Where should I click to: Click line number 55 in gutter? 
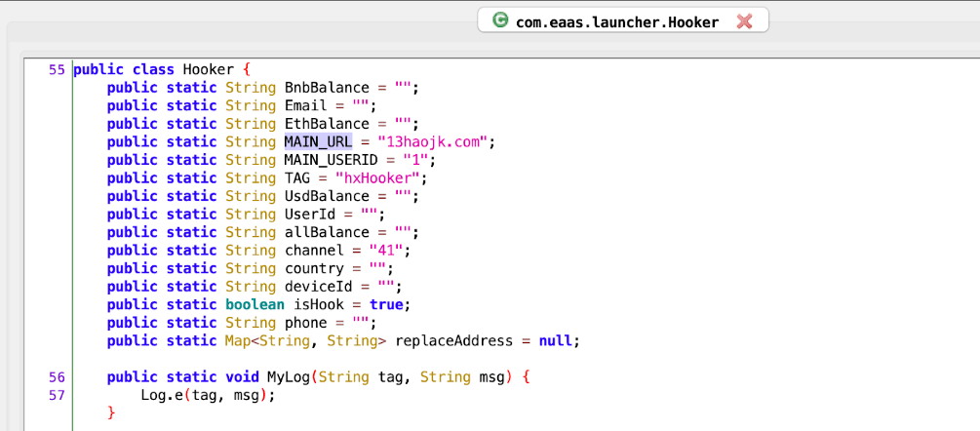pyautogui.click(x=57, y=69)
